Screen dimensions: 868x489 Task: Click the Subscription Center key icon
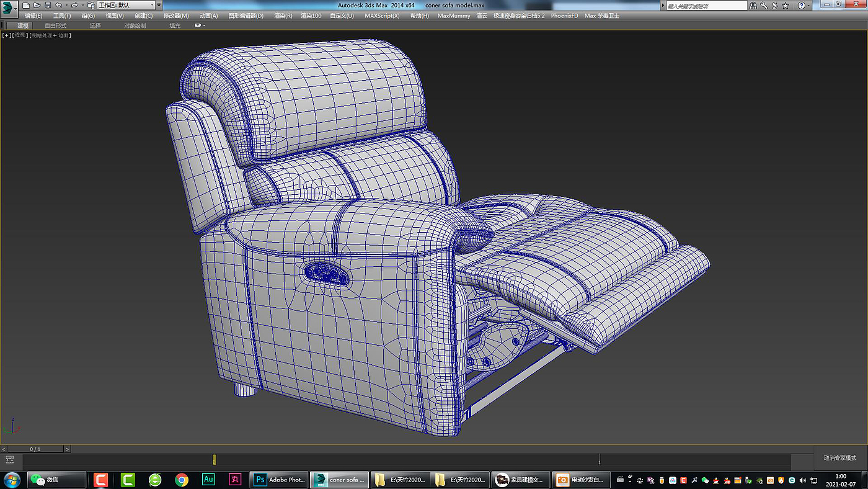(x=764, y=6)
